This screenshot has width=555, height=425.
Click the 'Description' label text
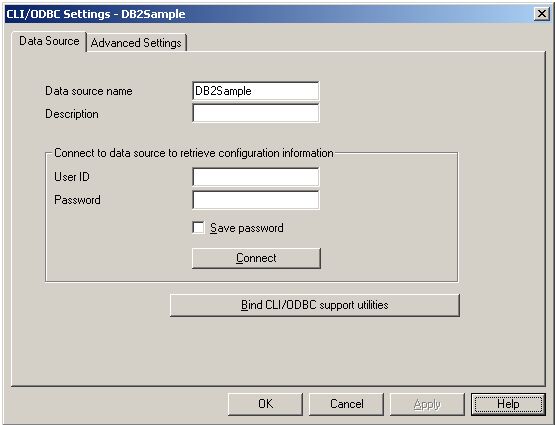click(x=72, y=114)
